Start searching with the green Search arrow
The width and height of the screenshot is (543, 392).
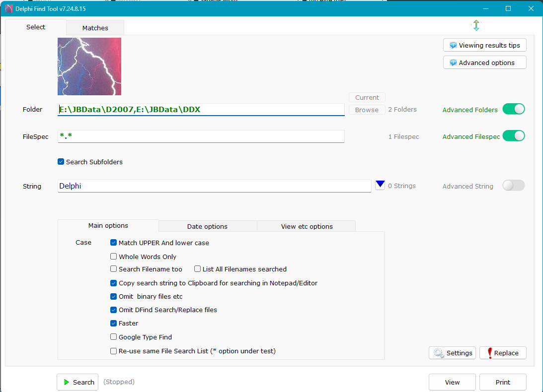coord(66,382)
